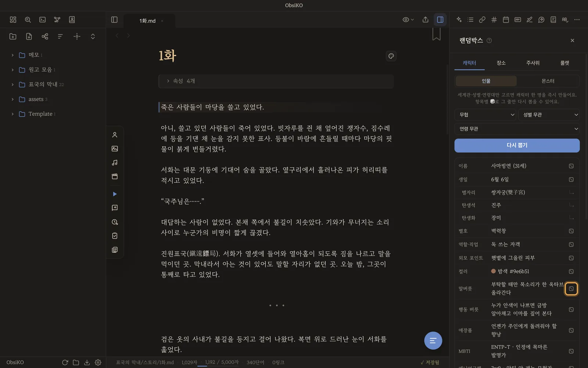Click the bookmark icon above the note
This screenshot has width=588, height=368.
click(436, 34)
